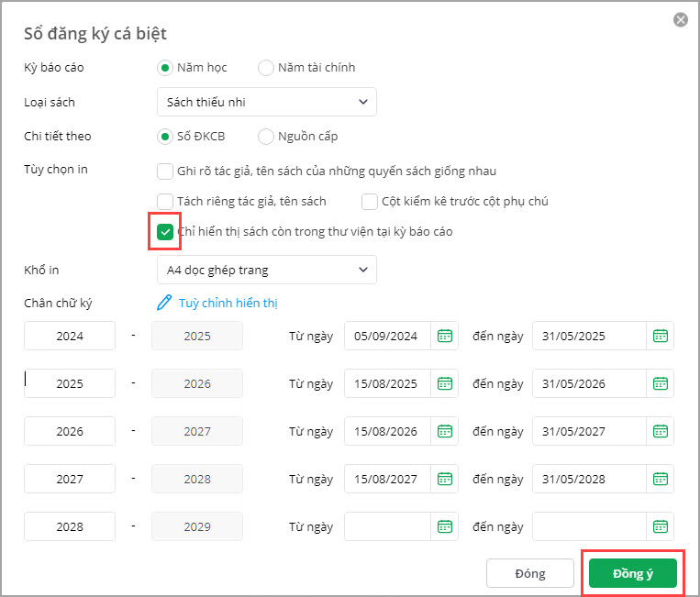
Task: Expand the Khổ in dropdown (A4 dọc ghép trang)
Action: [266, 270]
